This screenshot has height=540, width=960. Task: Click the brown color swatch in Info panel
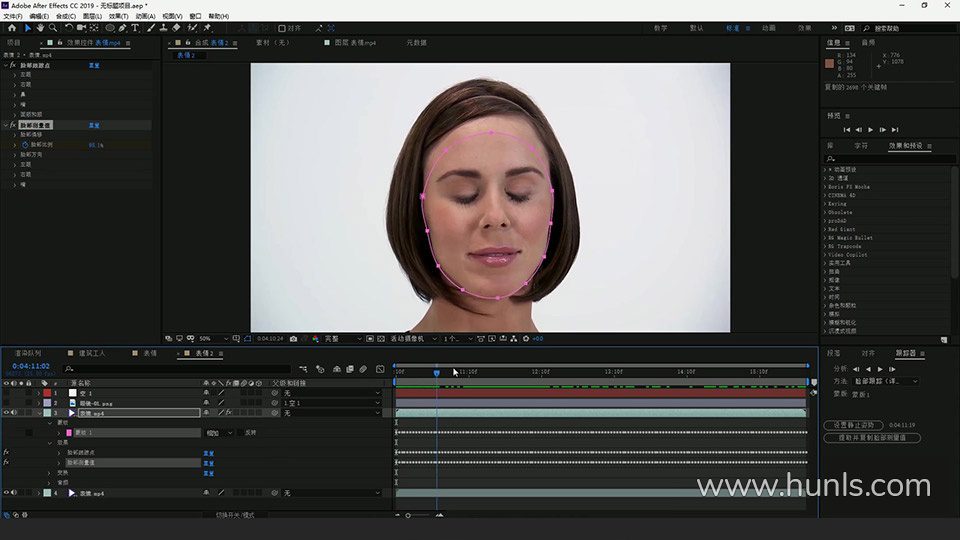pos(829,64)
